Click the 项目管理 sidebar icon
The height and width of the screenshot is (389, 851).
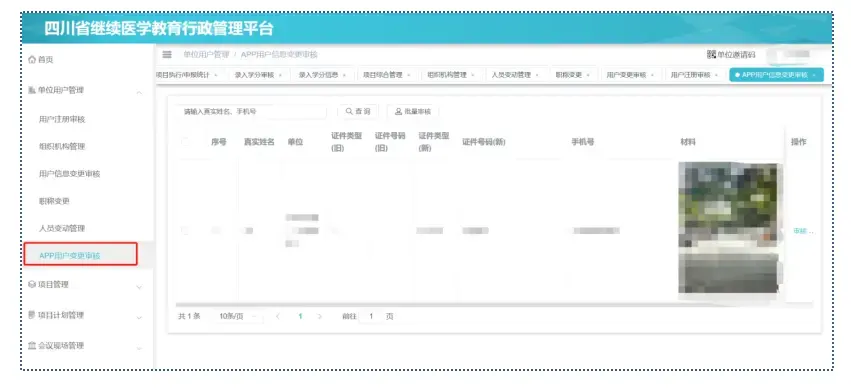click(x=31, y=284)
